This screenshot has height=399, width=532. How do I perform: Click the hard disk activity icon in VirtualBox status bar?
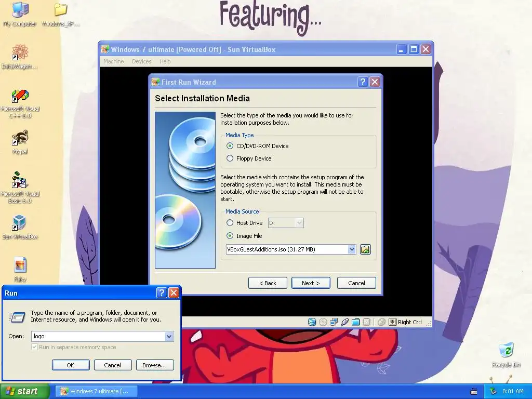click(312, 322)
